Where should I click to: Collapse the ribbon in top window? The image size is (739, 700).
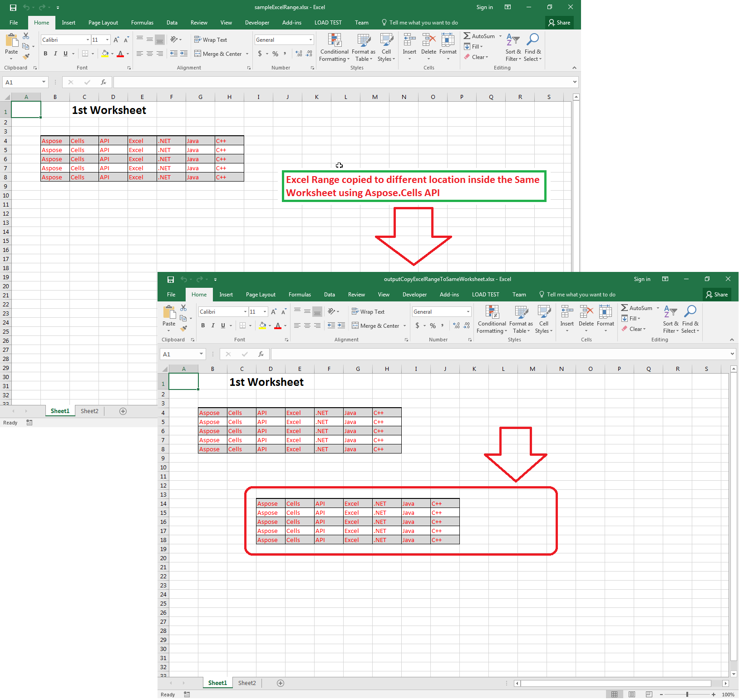point(574,68)
